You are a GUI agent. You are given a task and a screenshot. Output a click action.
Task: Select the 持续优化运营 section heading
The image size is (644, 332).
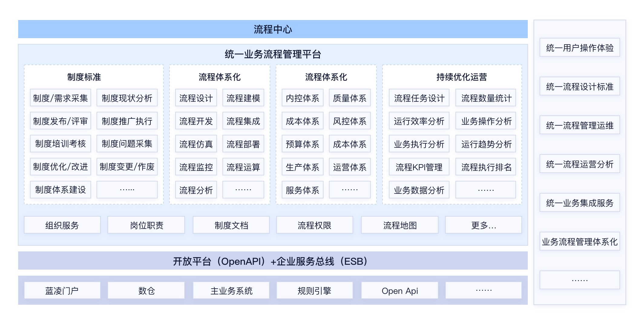[x=462, y=77]
